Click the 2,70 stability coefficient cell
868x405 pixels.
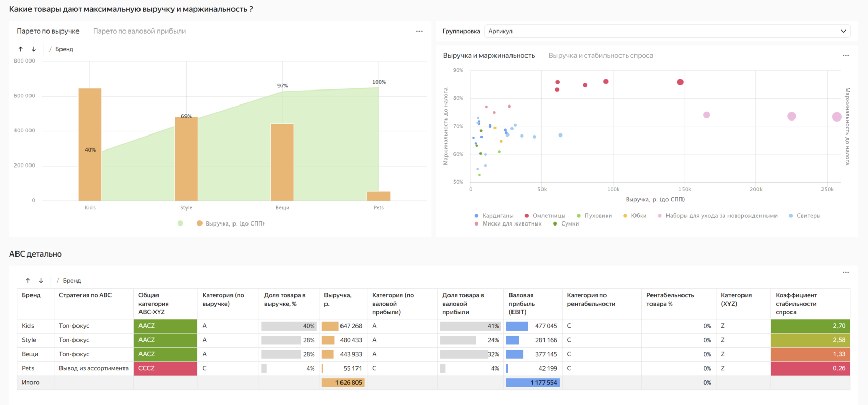point(810,326)
